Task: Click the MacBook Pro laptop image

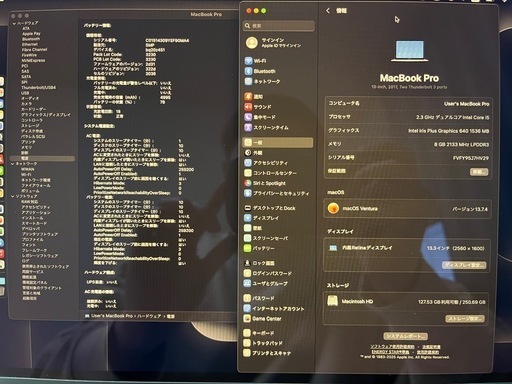Action: point(410,51)
